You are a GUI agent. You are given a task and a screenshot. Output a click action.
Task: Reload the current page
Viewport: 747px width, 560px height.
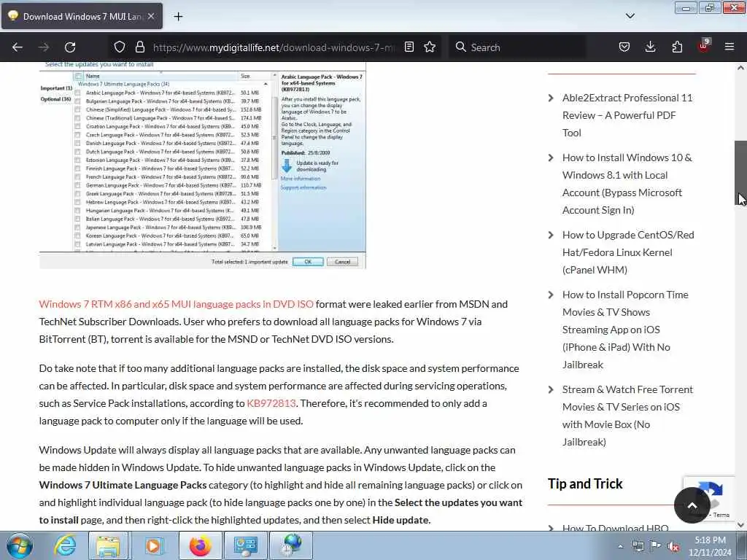tap(70, 47)
